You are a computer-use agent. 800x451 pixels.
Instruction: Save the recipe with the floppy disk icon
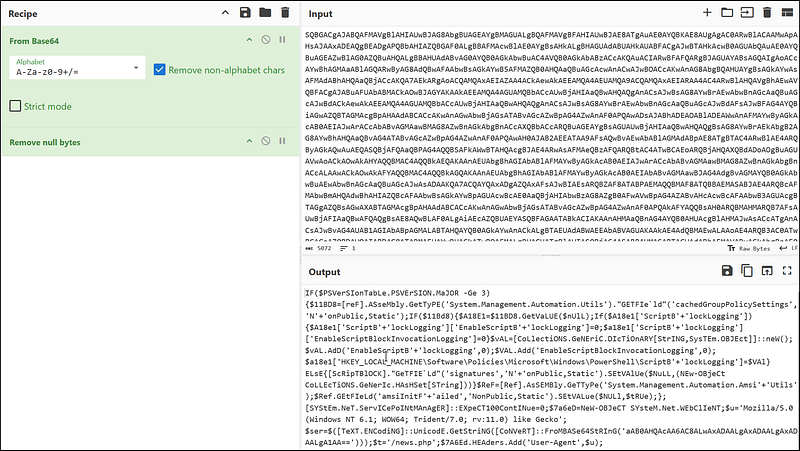pos(244,13)
